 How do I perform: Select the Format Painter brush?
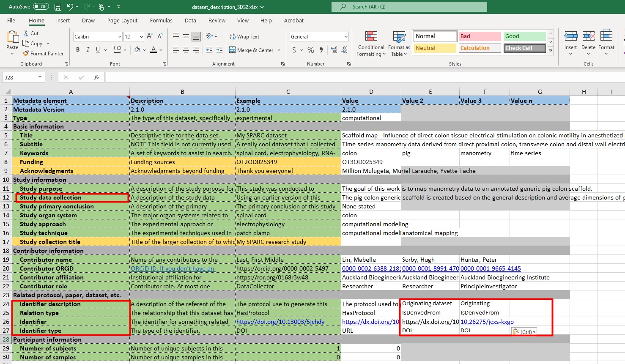coord(26,53)
